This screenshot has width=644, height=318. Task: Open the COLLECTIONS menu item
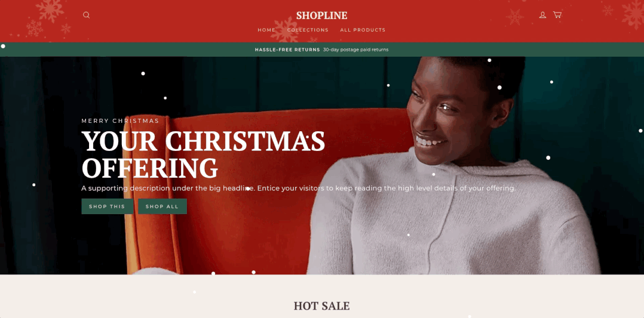[308, 30]
